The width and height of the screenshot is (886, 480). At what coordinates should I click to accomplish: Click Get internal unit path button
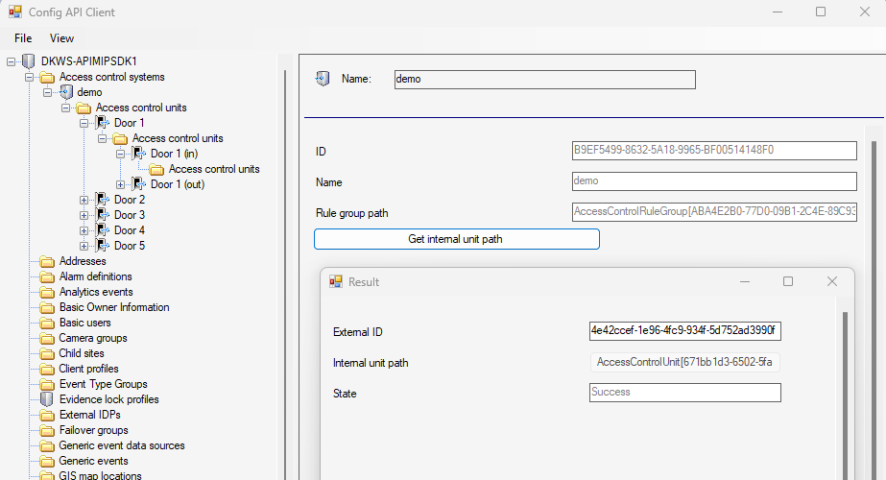tap(456, 239)
